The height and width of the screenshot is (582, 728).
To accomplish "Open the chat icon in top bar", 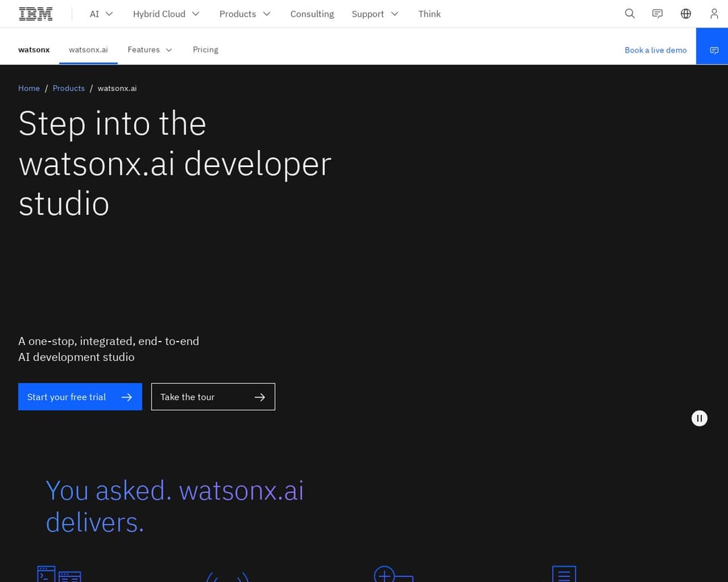I will tap(657, 13).
